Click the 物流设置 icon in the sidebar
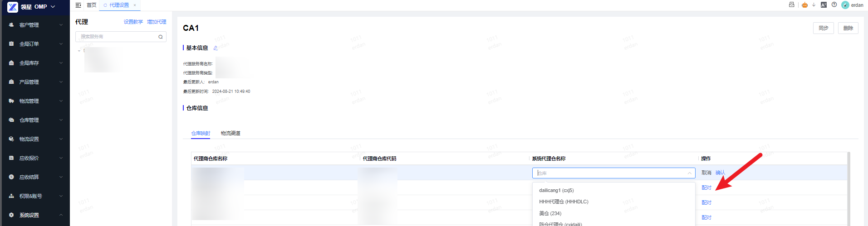The width and height of the screenshot is (868, 226). coord(11,139)
